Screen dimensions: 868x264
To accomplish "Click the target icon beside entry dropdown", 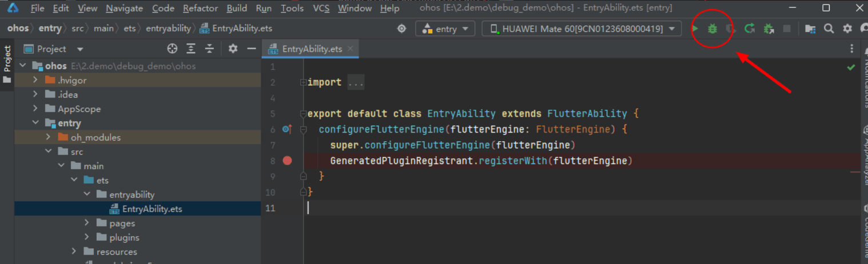I will [402, 29].
